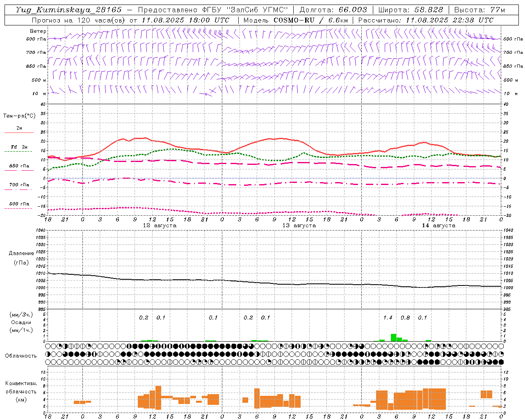
Task: Click the Модель COSMO-RU / 6.6км label
Action: click(x=295, y=20)
